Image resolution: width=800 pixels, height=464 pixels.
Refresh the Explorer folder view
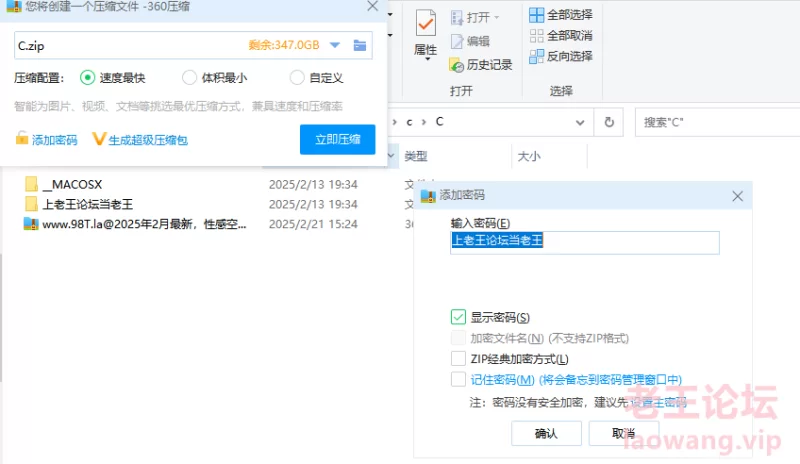(609, 123)
